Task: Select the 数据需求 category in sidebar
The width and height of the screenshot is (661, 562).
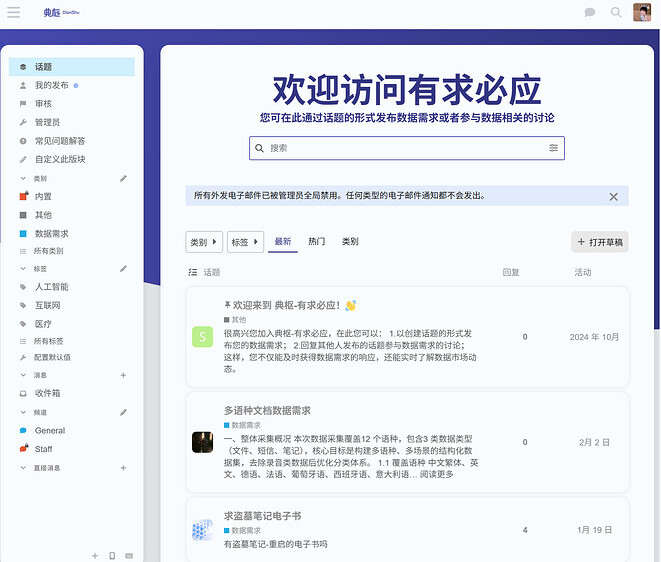Action: (x=51, y=233)
